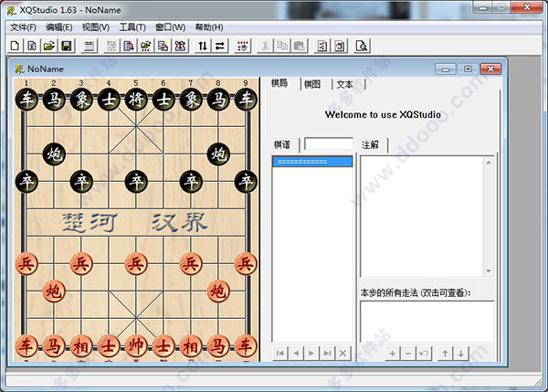Select the left red 相 elephant
This screenshot has width=548, height=392.
point(81,345)
